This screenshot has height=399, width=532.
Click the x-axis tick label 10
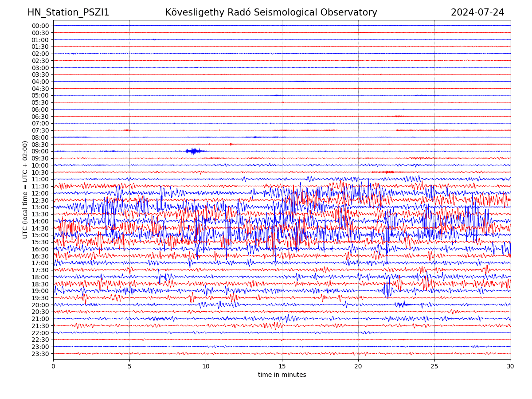[x=206, y=366]
